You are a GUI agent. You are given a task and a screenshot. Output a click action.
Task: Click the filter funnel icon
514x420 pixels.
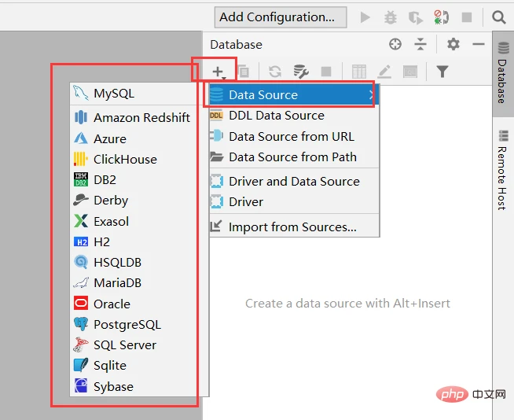click(442, 72)
